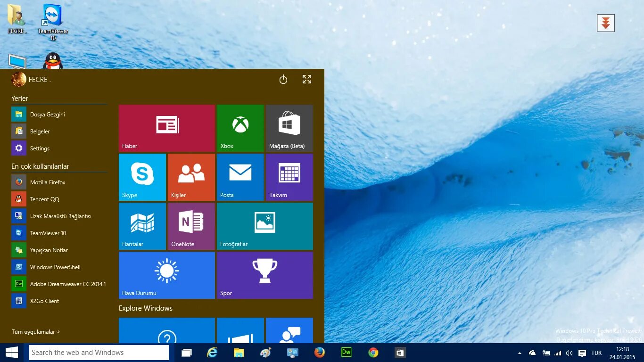The image size is (644, 362).
Task: Click the red double-arrow desktop gadget
Action: click(x=606, y=23)
